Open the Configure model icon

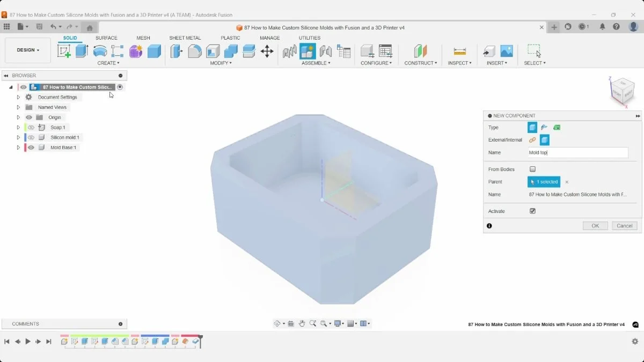coord(367,51)
